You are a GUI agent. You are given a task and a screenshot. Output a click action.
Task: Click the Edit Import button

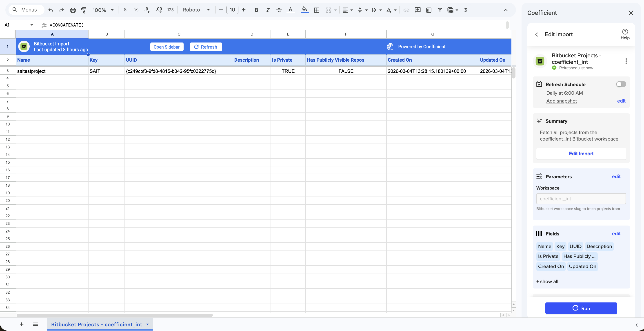coord(581,154)
